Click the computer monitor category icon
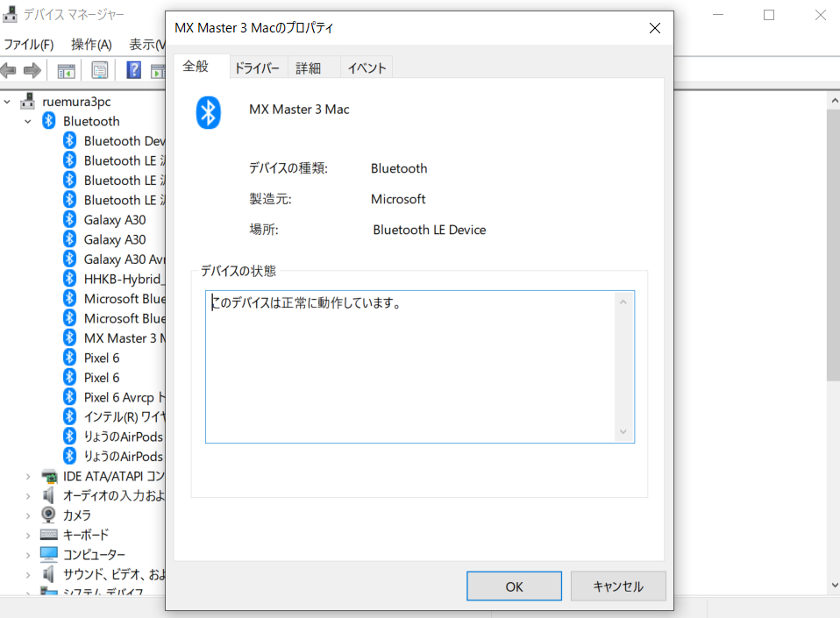 (49, 554)
